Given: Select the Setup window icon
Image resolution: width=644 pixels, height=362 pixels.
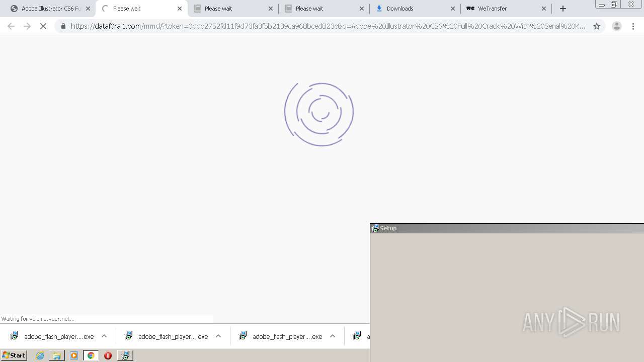Looking at the screenshot, I should 375,228.
